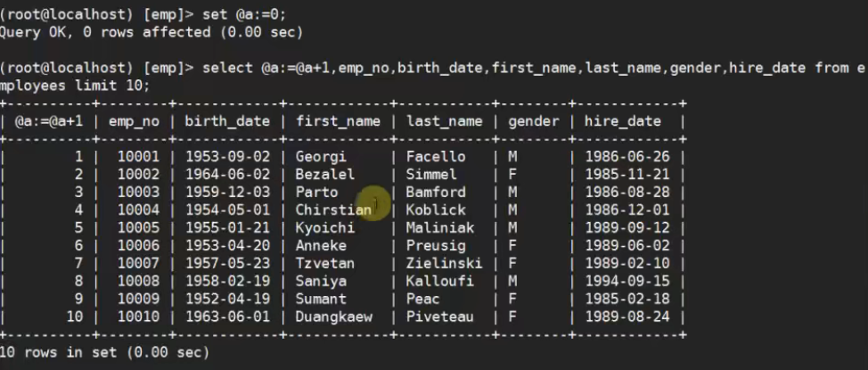Screen dimensions: 868x370
Task: Click hire date 1989-06-02
Action: tap(627, 245)
